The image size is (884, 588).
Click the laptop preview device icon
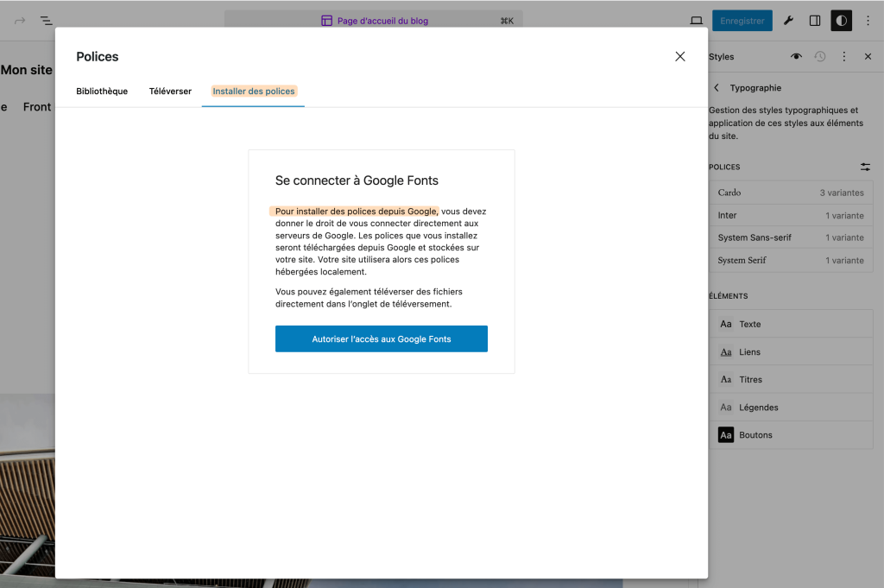pos(697,21)
